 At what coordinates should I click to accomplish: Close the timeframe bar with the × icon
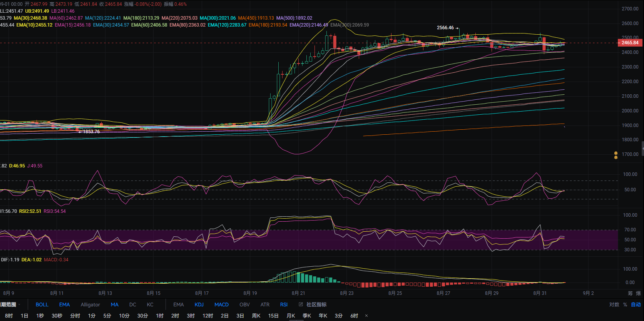click(x=366, y=316)
